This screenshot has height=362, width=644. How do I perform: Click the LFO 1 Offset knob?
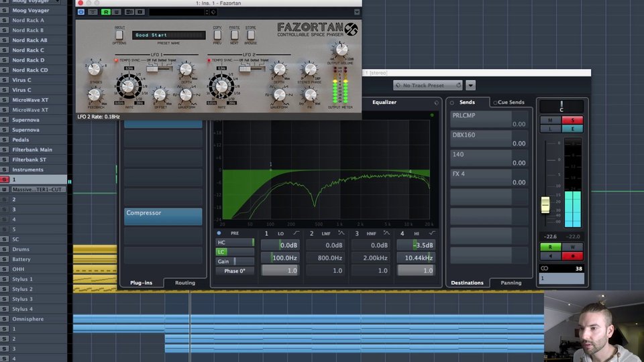tap(160, 95)
